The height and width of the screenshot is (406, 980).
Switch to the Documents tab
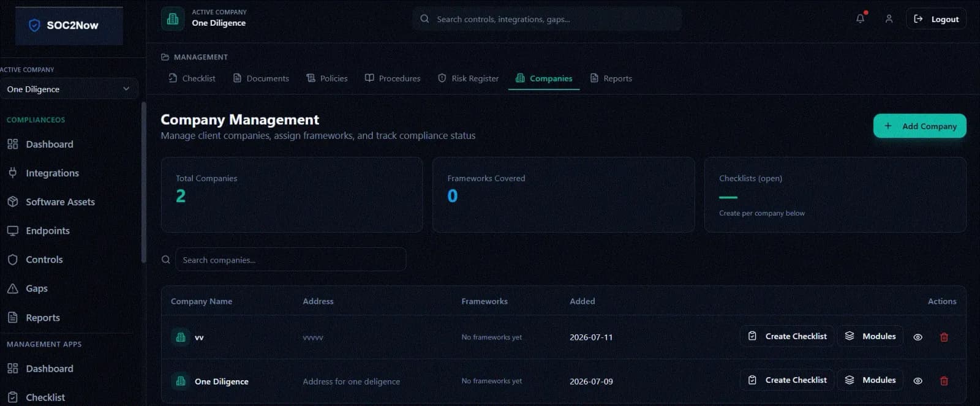coord(261,78)
